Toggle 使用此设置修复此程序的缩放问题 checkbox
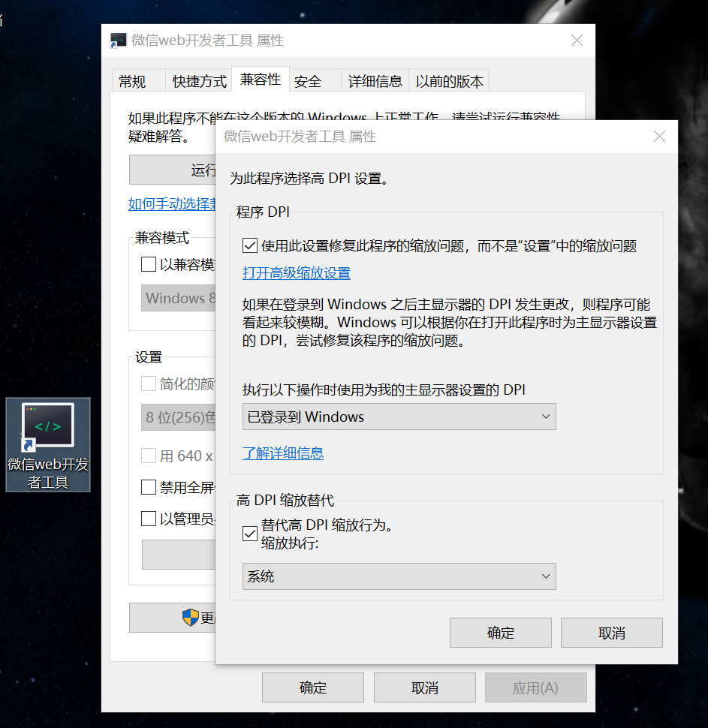The height and width of the screenshot is (728, 708). [250, 245]
